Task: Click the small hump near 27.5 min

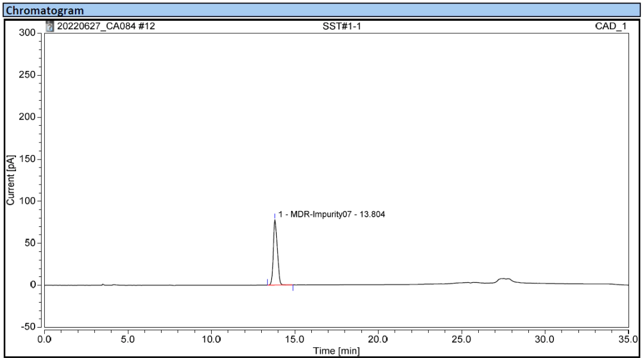Action: tap(505, 280)
